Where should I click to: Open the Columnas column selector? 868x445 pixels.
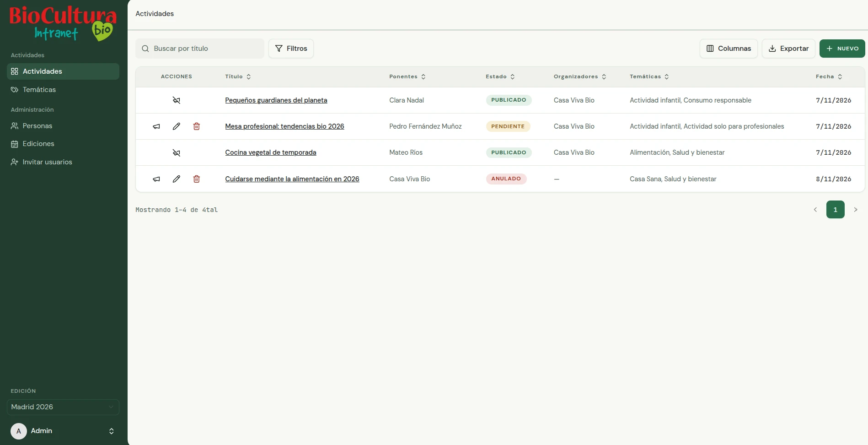[x=729, y=49]
